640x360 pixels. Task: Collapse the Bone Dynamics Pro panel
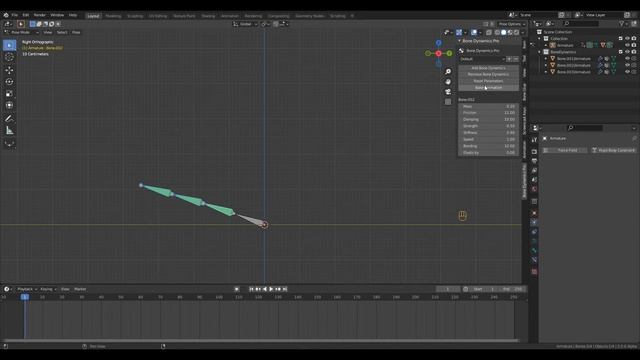460,41
